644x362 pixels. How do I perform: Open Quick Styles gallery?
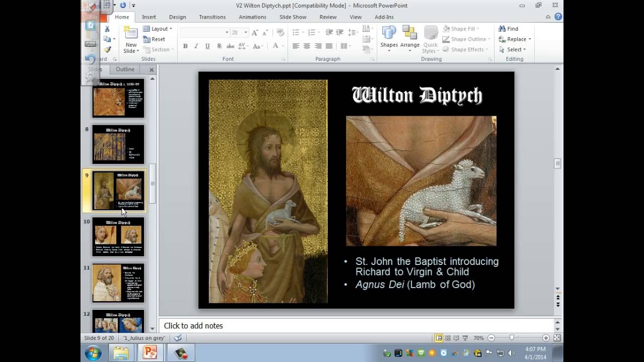[x=430, y=39]
